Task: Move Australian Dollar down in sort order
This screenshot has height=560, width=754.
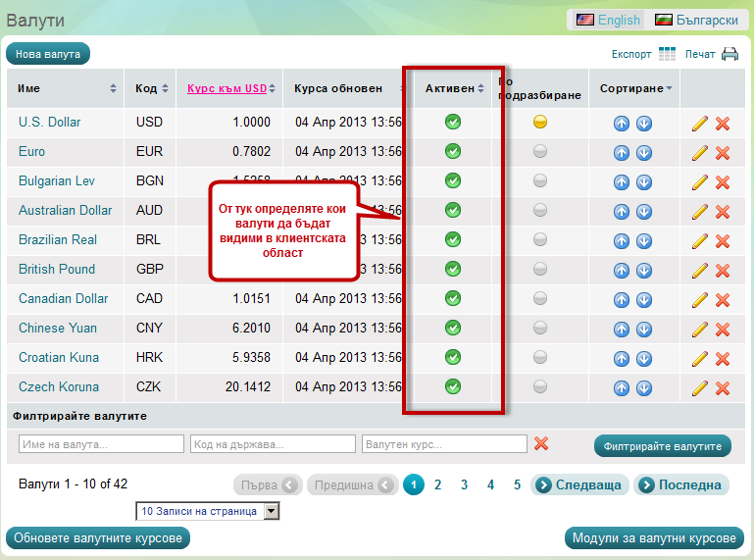Action: pyautogui.click(x=644, y=211)
